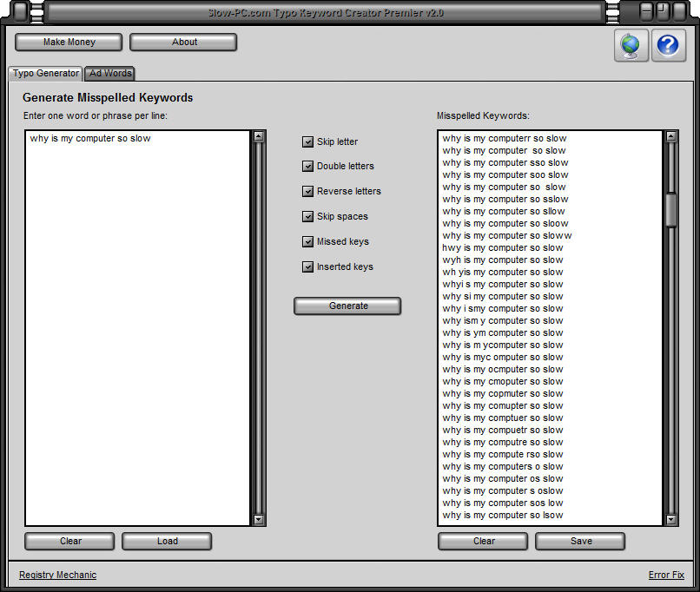Select 'why is my comptuer so slow' row
Viewport: 700px width, 592px height.
503,418
